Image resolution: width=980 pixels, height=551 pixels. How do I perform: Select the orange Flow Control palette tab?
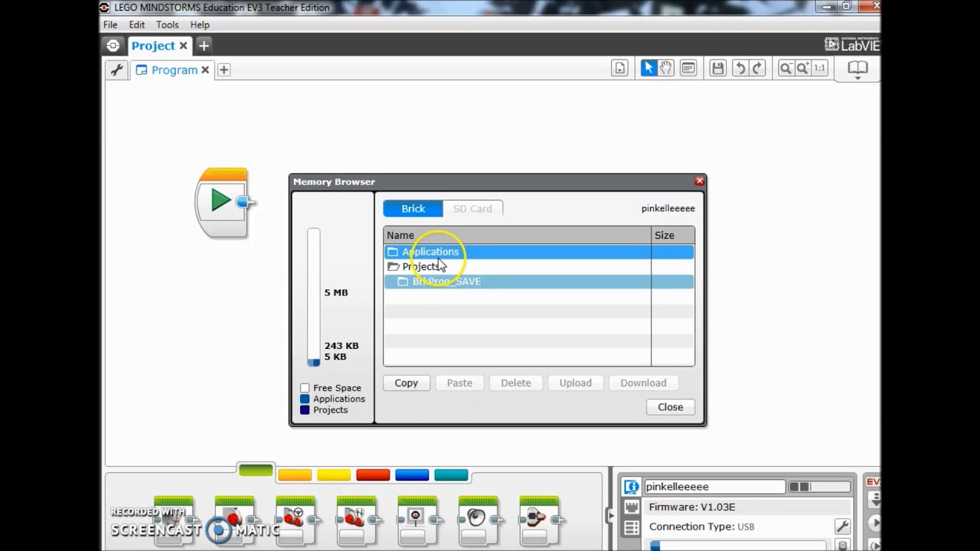295,475
